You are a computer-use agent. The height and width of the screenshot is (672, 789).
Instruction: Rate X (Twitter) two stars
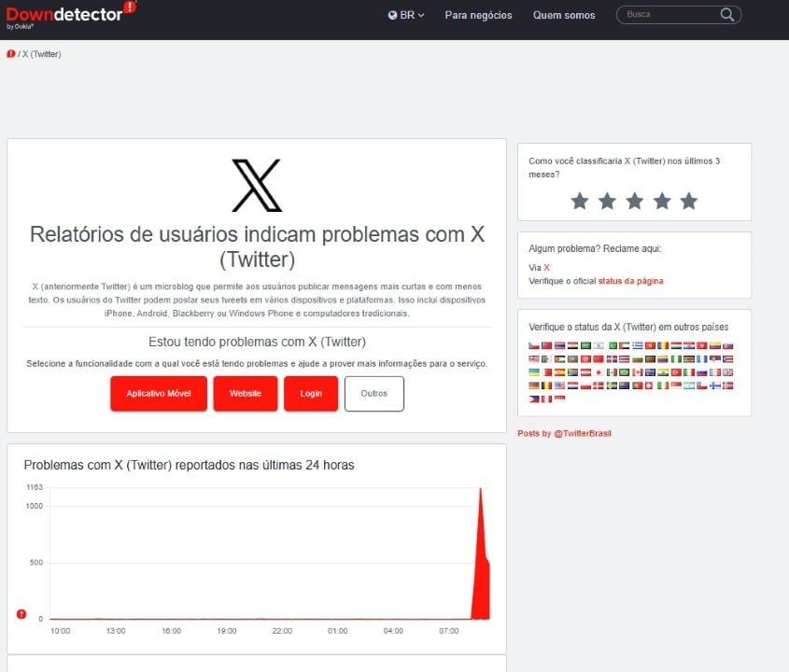607,202
